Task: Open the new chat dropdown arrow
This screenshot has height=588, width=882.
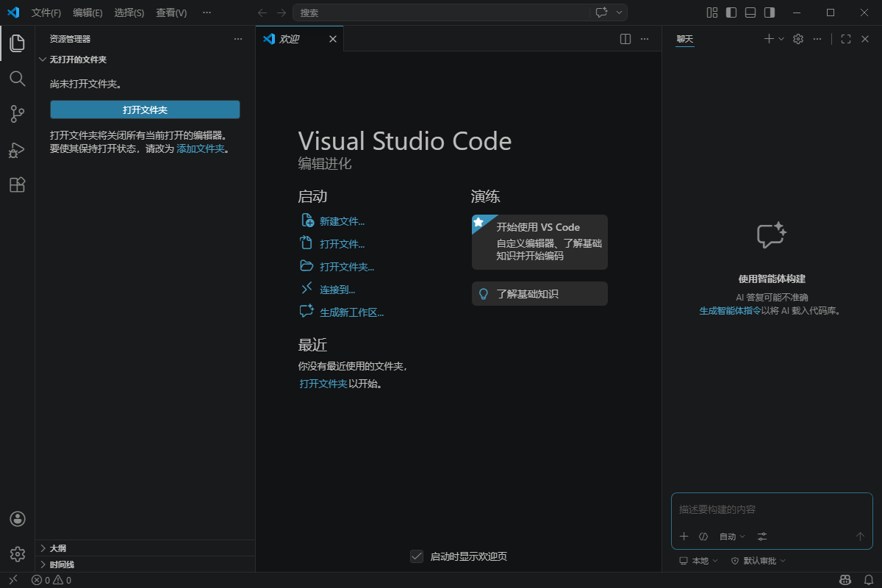Action: 781,39
